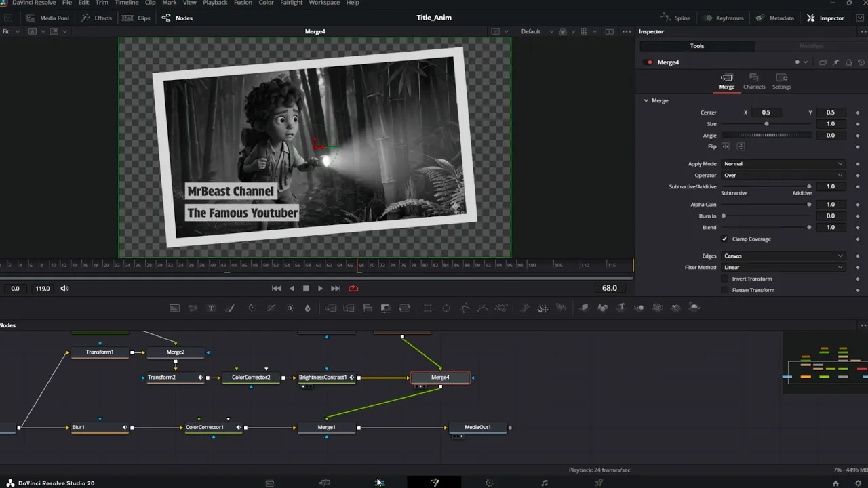Click the Inspector panel button
The width and height of the screenshot is (868, 488).
pos(825,18)
